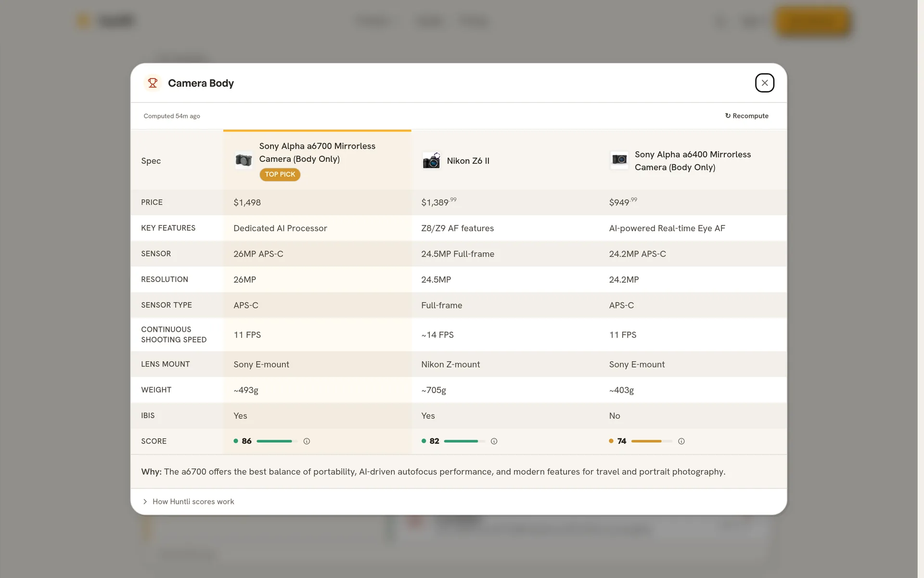Viewport: 924px width, 578px height.
Task: Click the SENSOR TYPE row label
Action: (167, 305)
